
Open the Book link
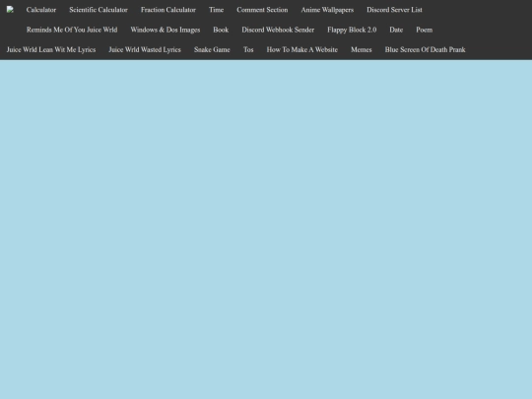221,30
